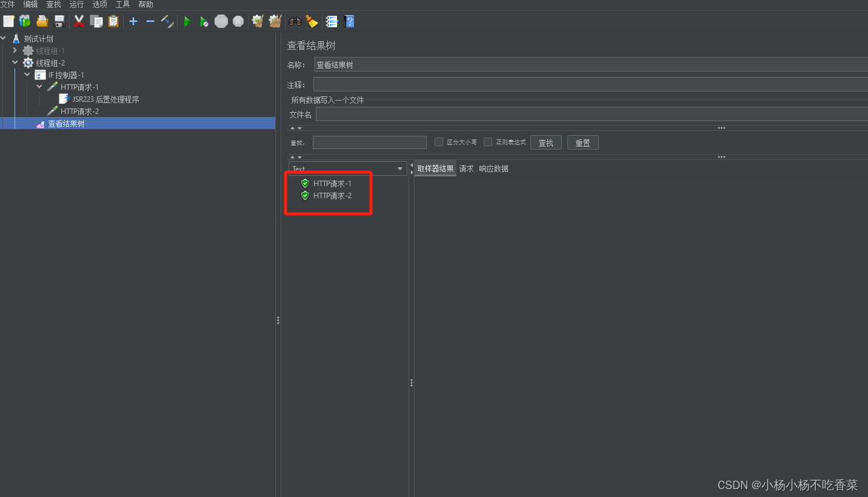
Task: Save the test plan with floppy icon
Action: (x=59, y=21)
